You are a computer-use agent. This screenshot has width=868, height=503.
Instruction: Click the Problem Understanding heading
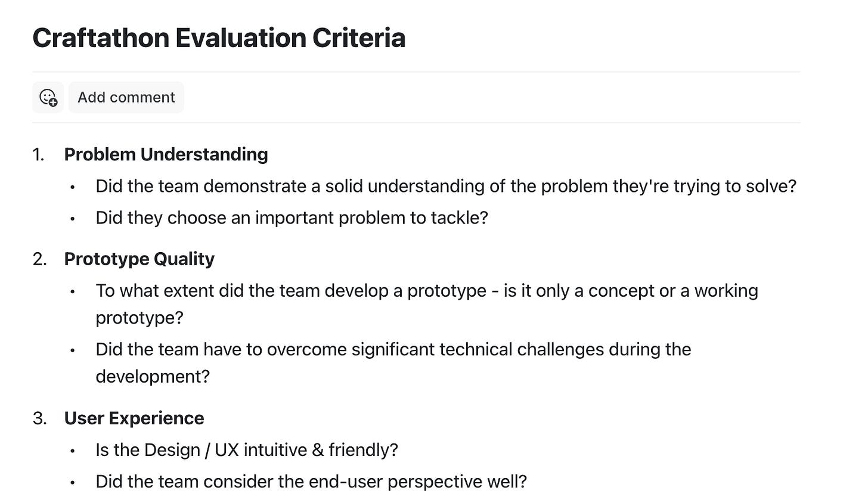[x=166, y=154]
